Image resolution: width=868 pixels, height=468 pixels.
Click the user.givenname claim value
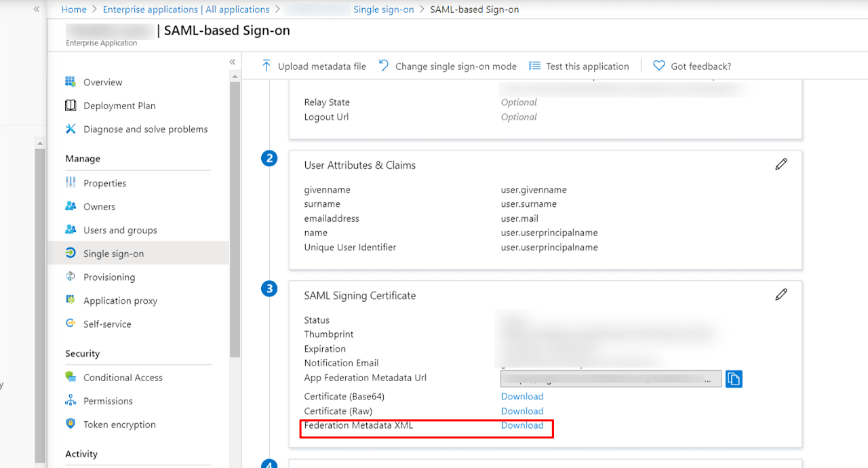point(534,190)
